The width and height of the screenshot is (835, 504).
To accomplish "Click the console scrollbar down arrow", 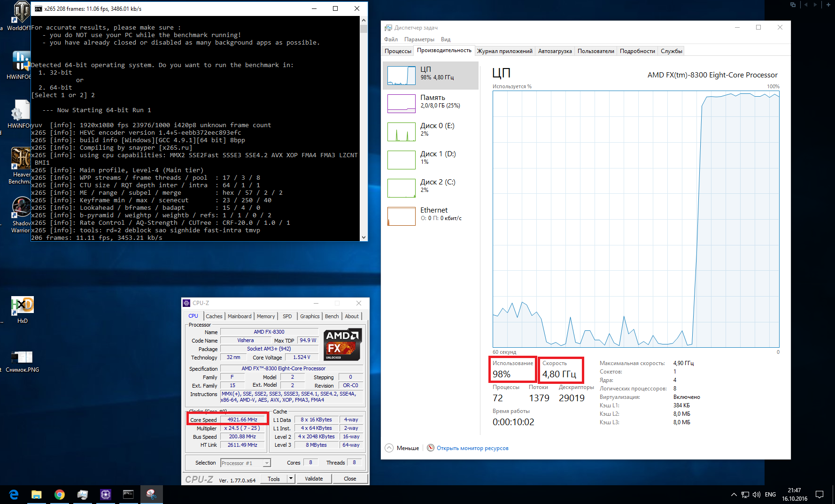I will click(363, 237).
